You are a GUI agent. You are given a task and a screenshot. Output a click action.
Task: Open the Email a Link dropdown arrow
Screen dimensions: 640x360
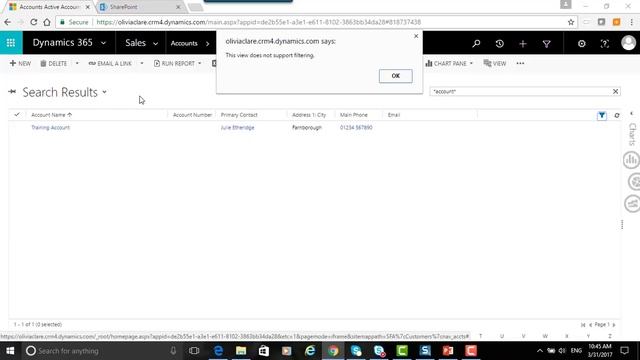[142, 63]
